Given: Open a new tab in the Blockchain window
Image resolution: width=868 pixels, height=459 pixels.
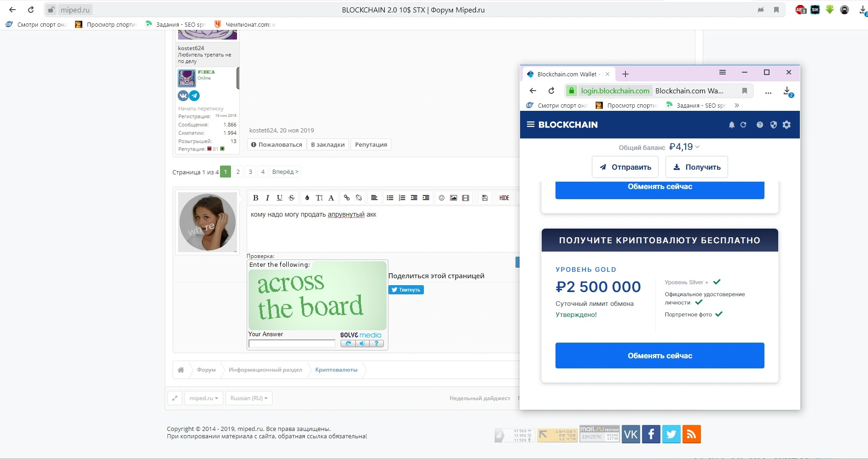Looking at the screenshot, I should (x=625, y=74).
